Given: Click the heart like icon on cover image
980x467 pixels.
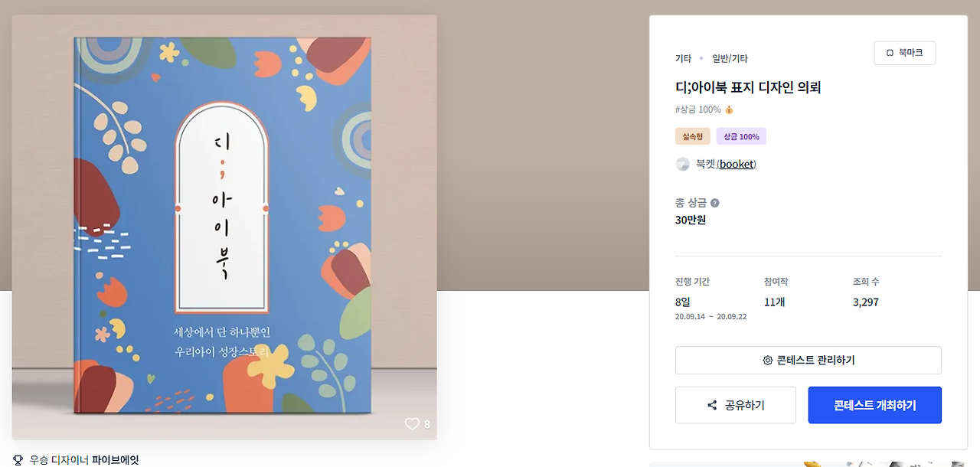Looking at the screenshot, I should (x=413, y=424).
